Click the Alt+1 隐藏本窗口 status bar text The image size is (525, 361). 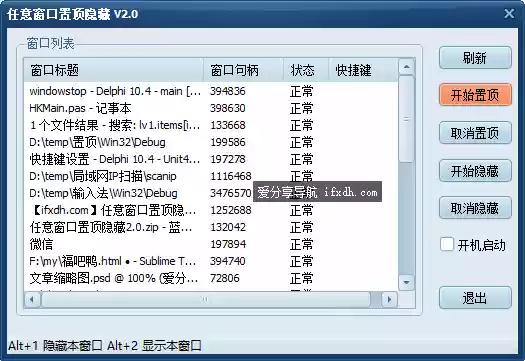[55, 346]
